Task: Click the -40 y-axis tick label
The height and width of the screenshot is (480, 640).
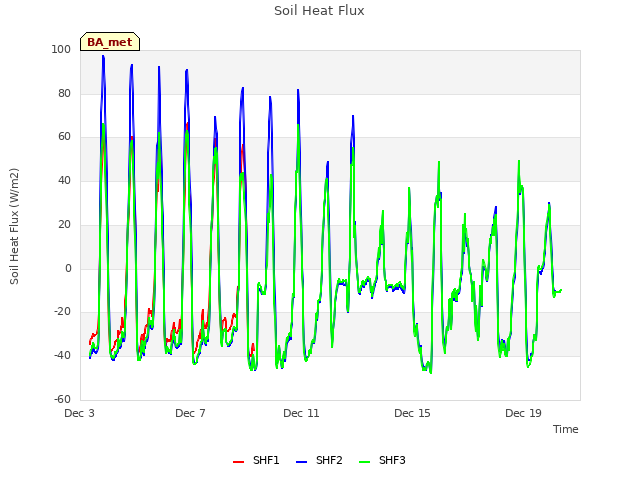Action: click(x=62, y=356)
